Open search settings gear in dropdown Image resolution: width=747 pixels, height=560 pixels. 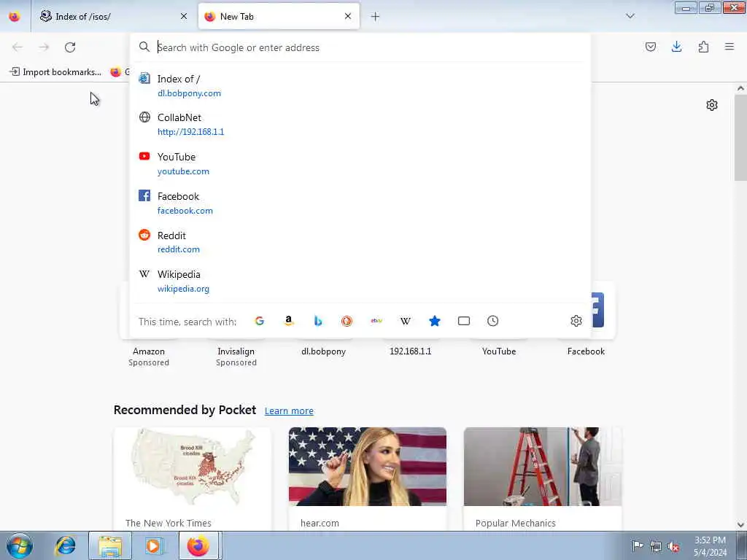click(576, 321)
